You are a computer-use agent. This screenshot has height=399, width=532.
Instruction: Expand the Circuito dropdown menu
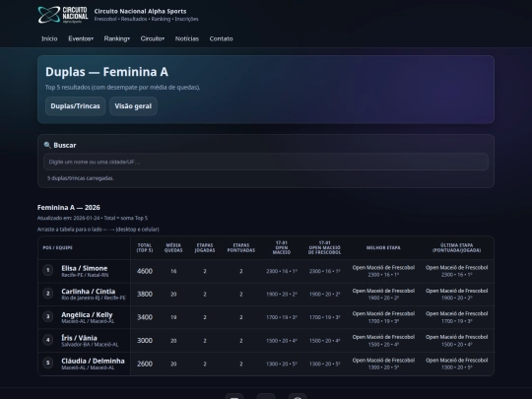point(153,38)
